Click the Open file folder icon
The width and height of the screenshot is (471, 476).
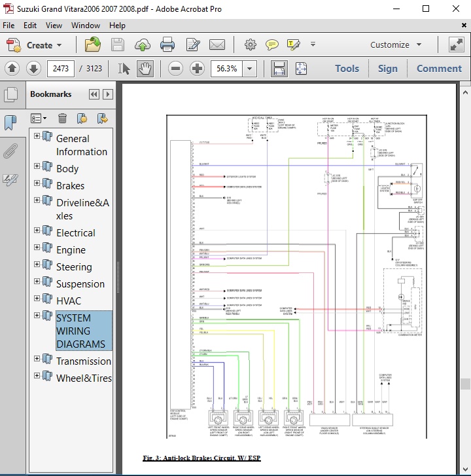click(92, 45)
